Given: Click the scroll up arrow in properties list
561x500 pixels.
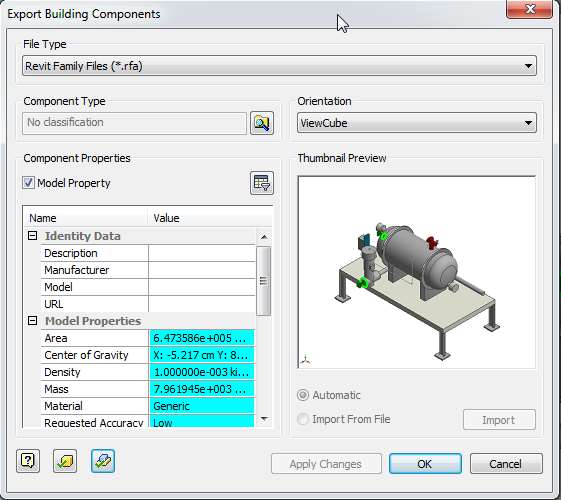Looking at the screenshot, I should tap(264, 237).
